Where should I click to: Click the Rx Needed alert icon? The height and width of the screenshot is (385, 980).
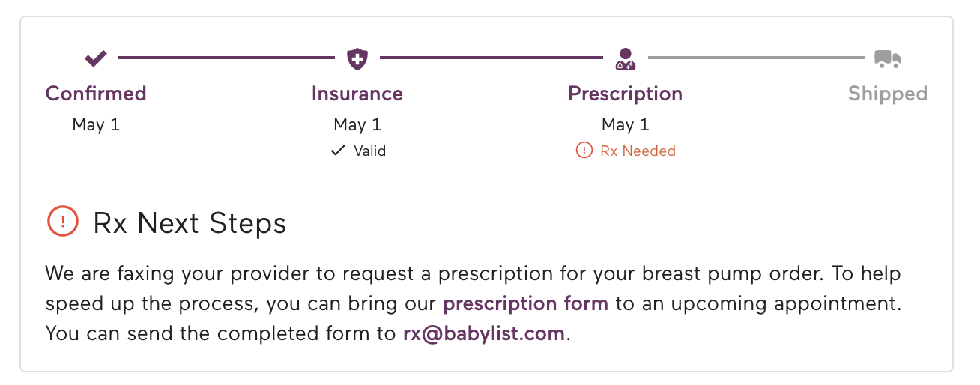[584, 151]
